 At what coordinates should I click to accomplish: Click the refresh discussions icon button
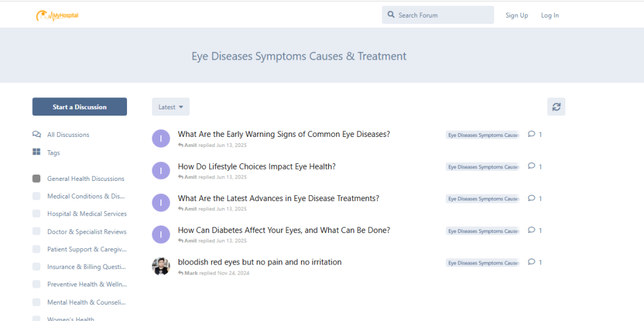[x=556, y=107]
